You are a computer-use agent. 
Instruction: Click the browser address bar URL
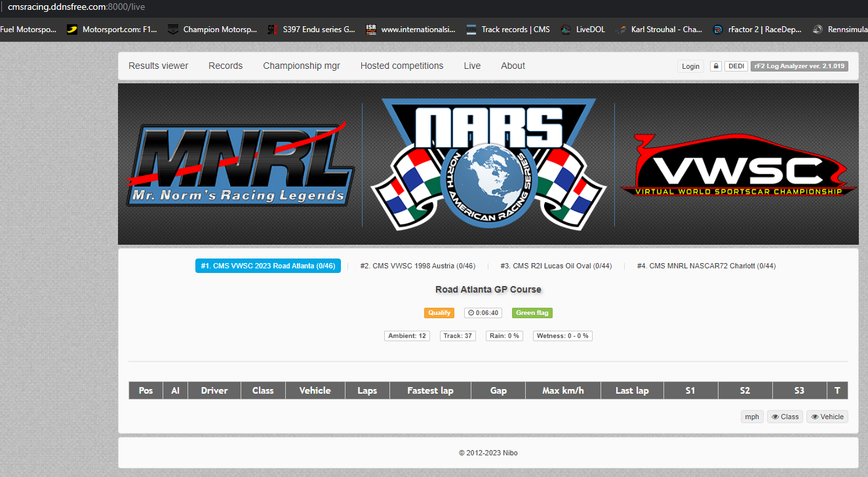pos(77,7)
